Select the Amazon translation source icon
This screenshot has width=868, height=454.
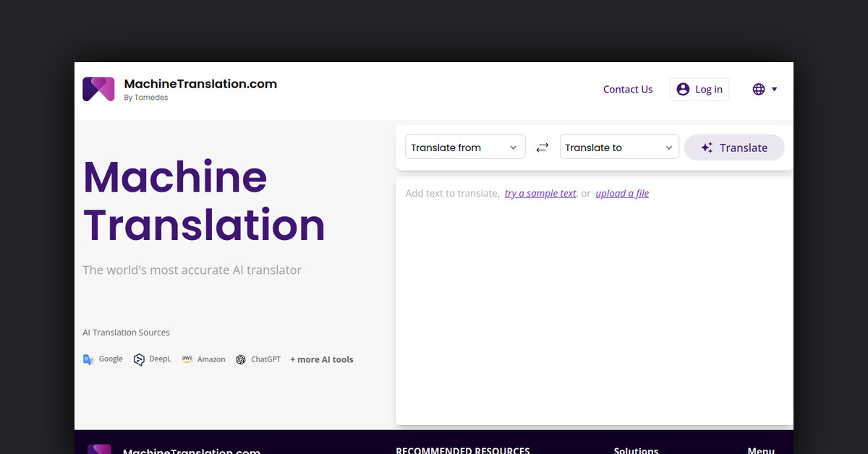(x=187, y=359)
